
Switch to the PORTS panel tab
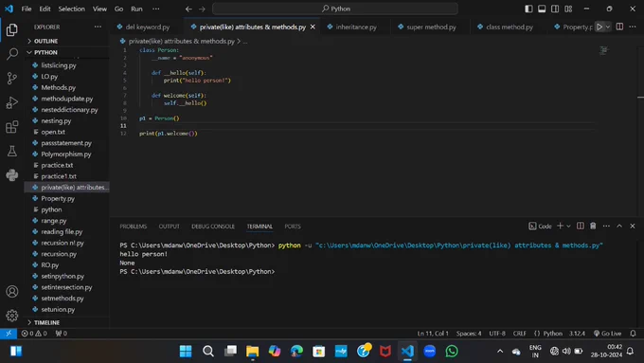click(x=293, y=227)
